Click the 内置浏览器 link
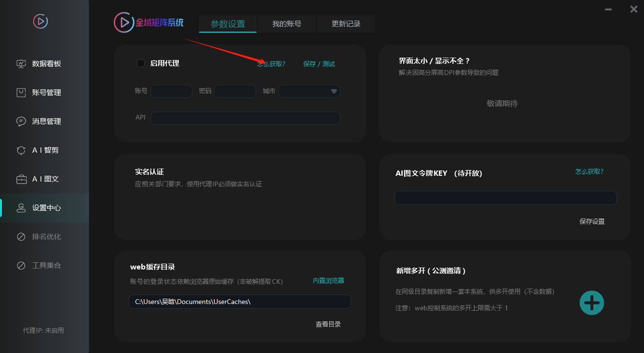This screenshot has height=353, width=644. pyautogui.click(x=329, y=280)
